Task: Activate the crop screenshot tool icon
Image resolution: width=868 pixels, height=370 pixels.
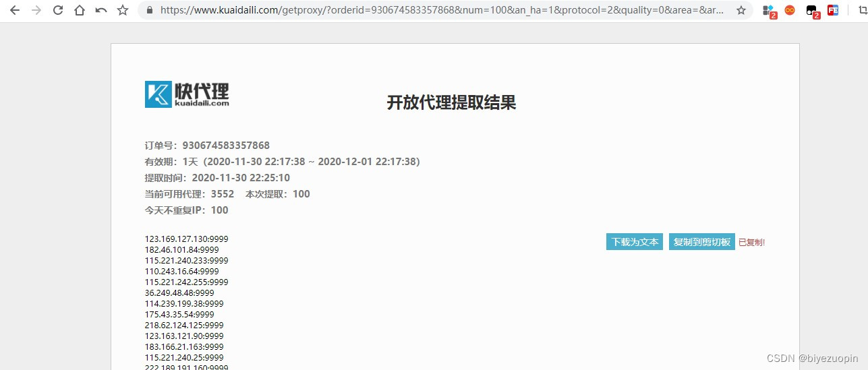Action: (861, 10)
